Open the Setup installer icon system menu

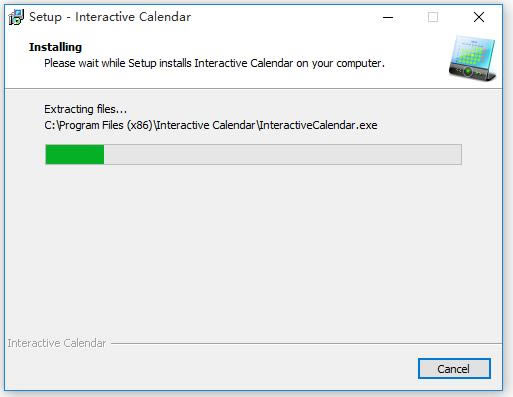point(16,17)
